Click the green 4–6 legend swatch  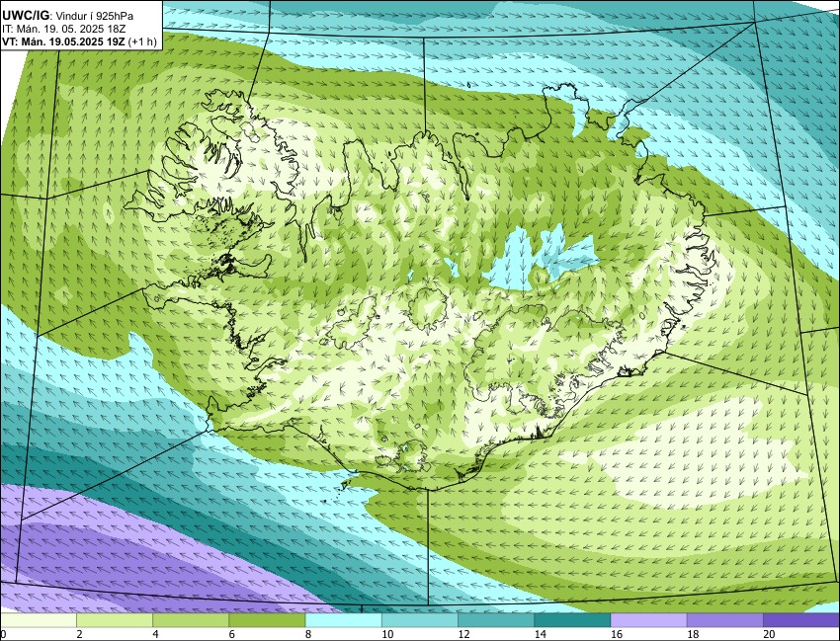click(191, 620)
